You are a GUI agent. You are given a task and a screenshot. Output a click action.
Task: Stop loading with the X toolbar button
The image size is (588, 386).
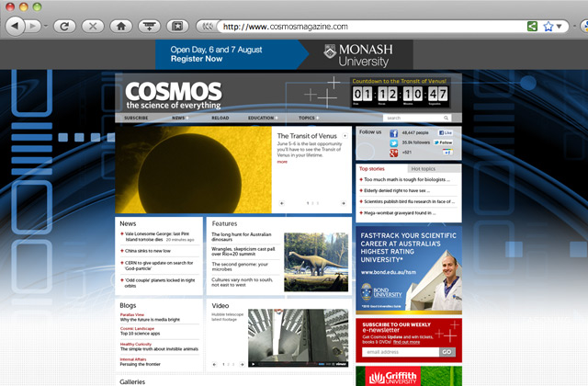pos(93,27)
